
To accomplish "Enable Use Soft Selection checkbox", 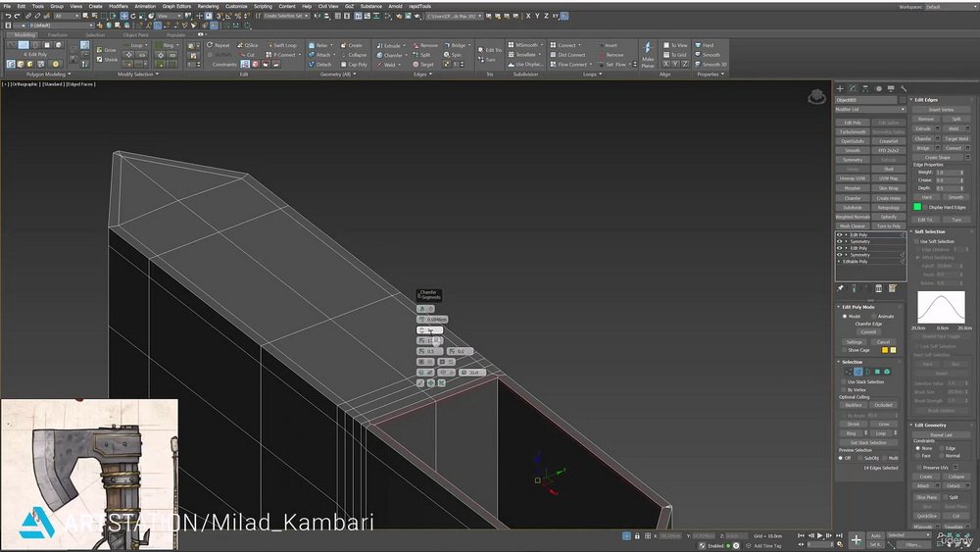I will click(916, 241).
